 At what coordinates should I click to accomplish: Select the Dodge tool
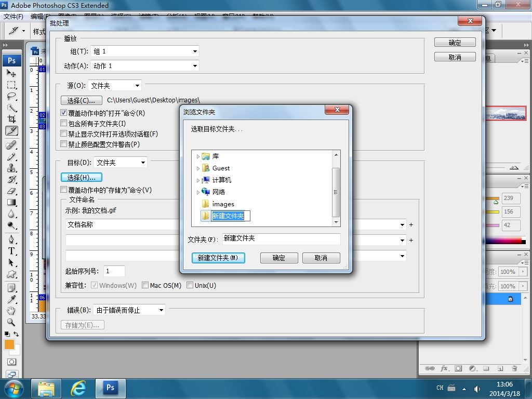11,225
